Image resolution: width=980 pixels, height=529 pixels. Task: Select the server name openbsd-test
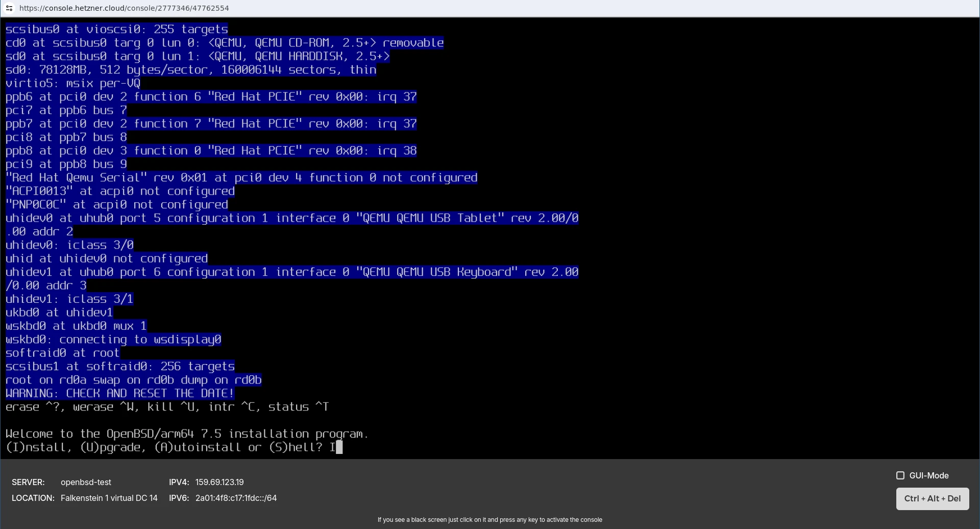point(86,482)
